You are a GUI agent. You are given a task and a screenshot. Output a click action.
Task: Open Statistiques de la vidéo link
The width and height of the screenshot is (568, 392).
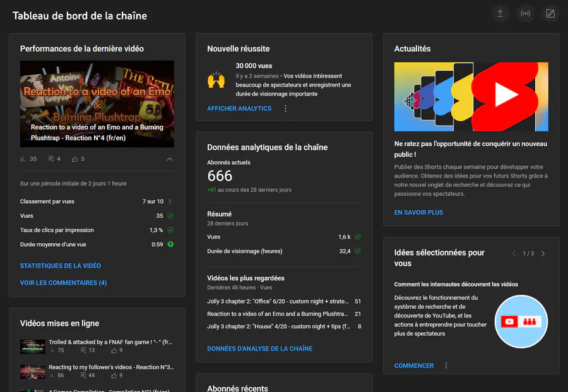[61, 266]
